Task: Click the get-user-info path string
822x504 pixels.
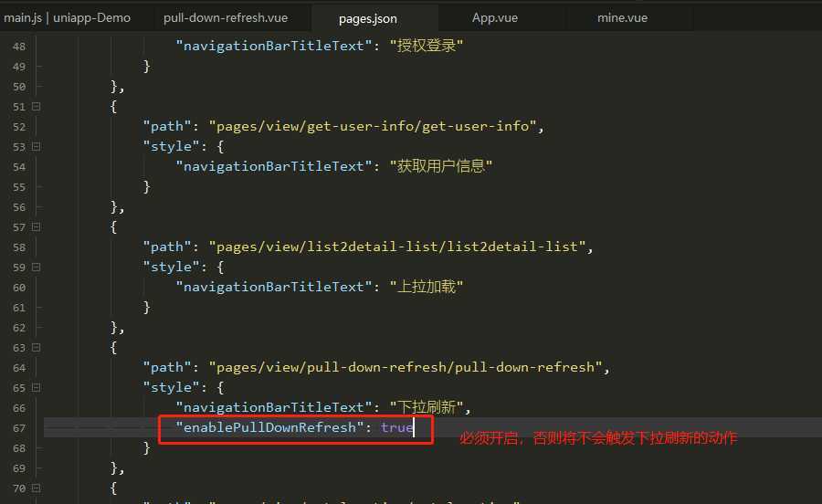Action: coord(373,126)
